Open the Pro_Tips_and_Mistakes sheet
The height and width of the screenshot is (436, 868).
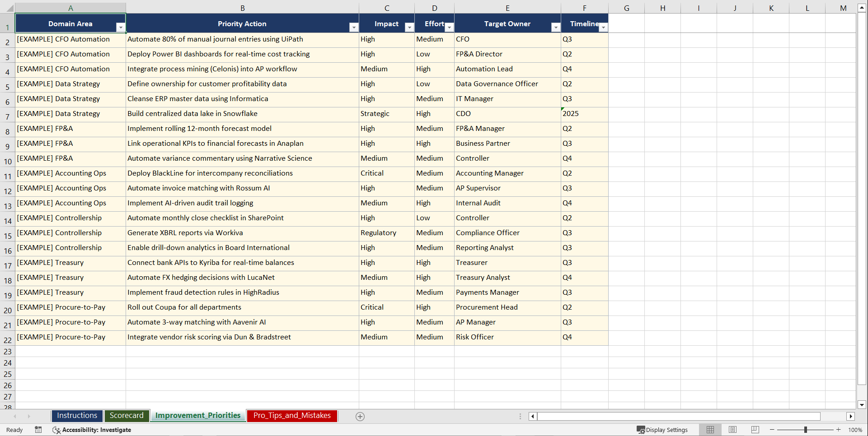point(292,416)
